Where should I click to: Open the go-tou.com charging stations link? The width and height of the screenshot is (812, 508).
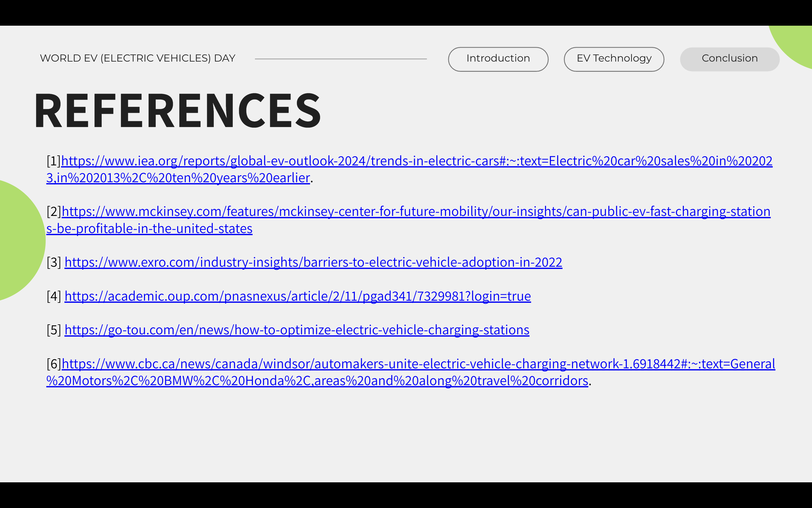click(297, 330)
